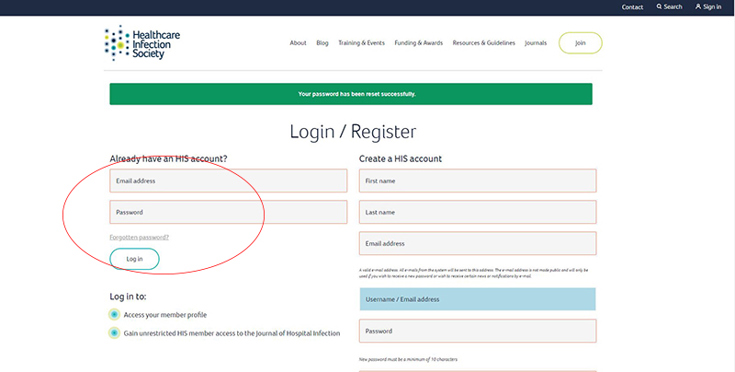The width and height of the screenshot is (735, 372).
Task: Click the Sign in person icon
Action: (698, 7)
